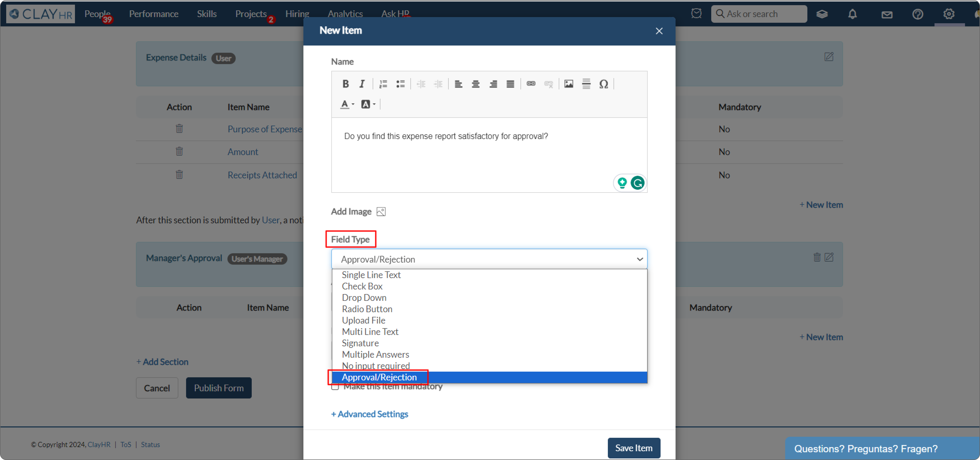Viewport: 980px width, 460px height.
Task: Click the Ask or search field
Action: coord(759,14)
